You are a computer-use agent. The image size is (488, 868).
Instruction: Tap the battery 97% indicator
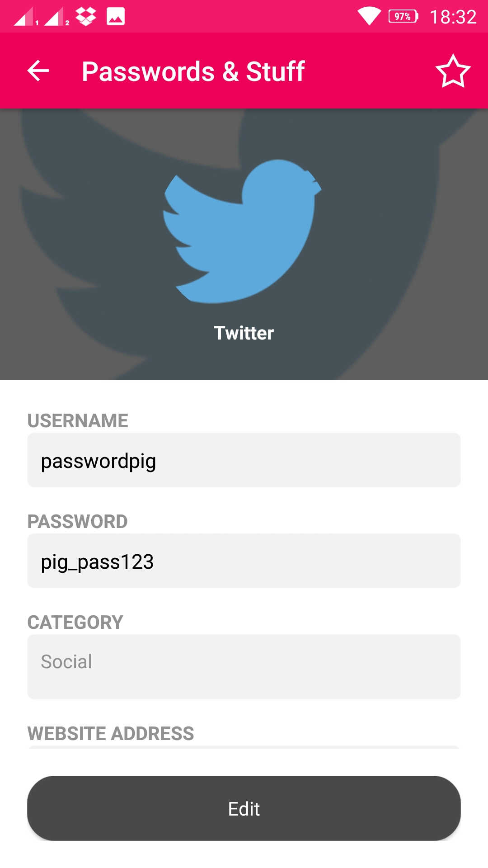pyautogui.click(x=404, y=17)
